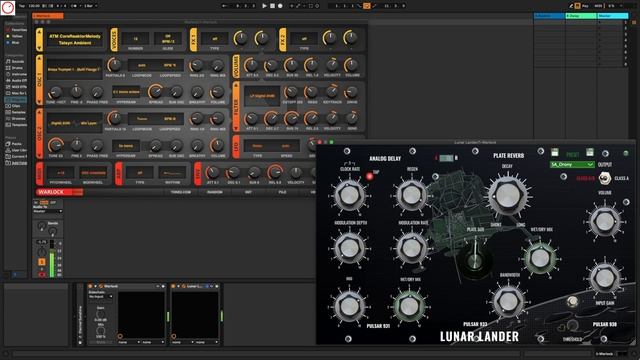Flip the CLASS A/B toggle switch

604,178
